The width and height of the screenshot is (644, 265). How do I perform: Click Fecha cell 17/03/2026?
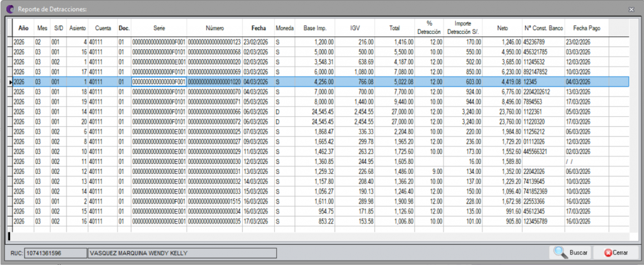[x=258, y=221]
